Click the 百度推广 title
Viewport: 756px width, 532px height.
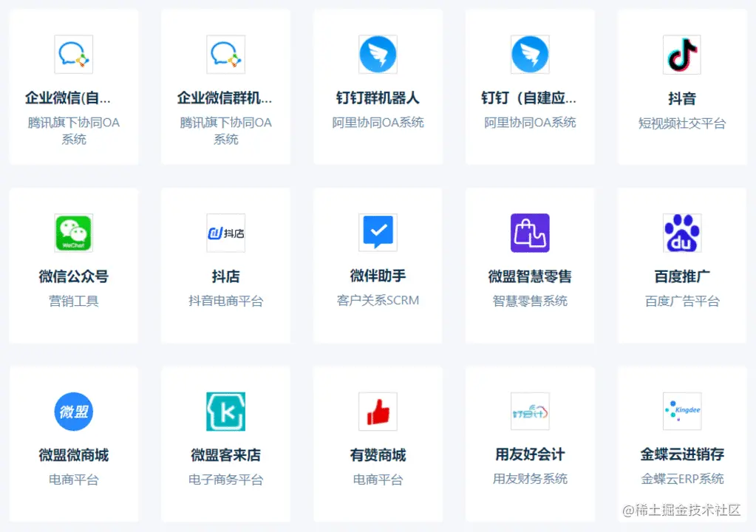click(x=682, y=276)
